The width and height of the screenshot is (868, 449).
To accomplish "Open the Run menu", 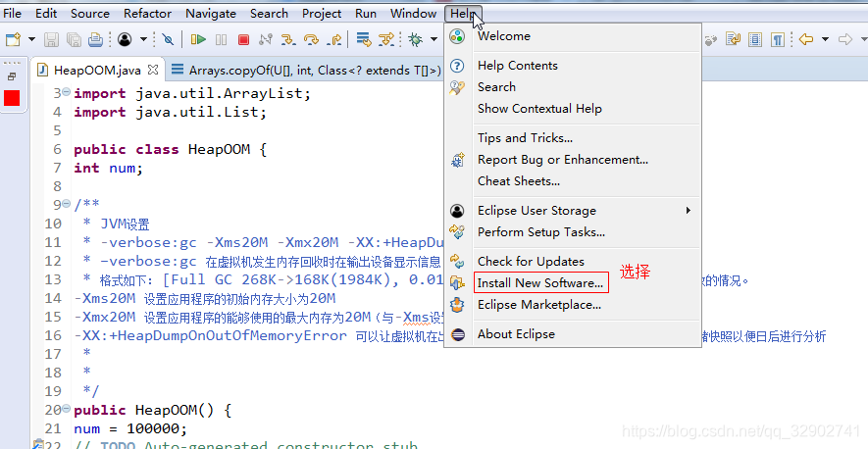I will [x=366, y=14].
